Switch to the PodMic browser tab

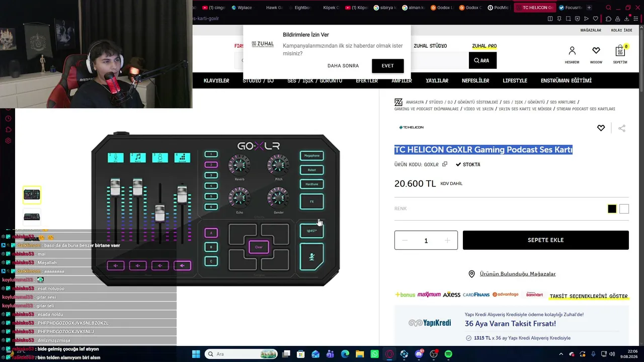click(x=499, y=8)
